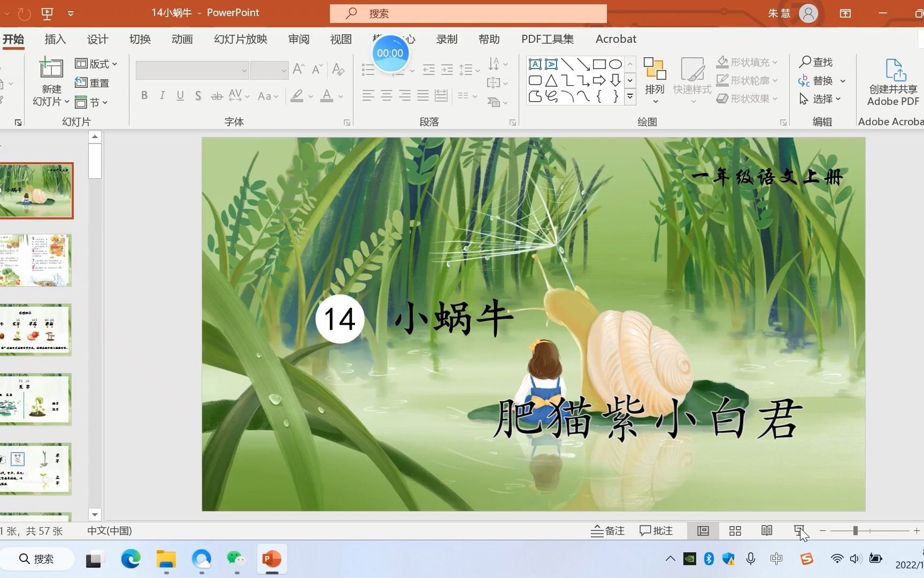The image size is (924, 578).
Task: Click the thumbnail pane scroll-down arrow
Action: pos(95,515)
